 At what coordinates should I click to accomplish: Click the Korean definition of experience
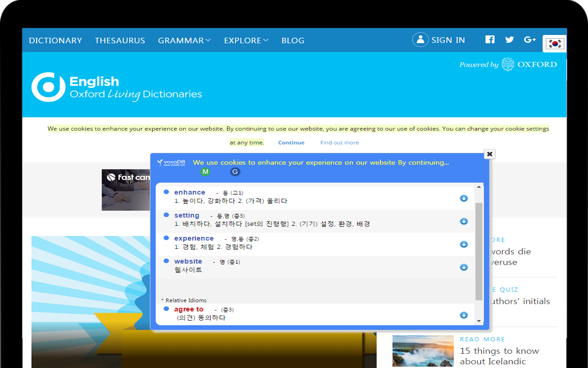[213, 247]
